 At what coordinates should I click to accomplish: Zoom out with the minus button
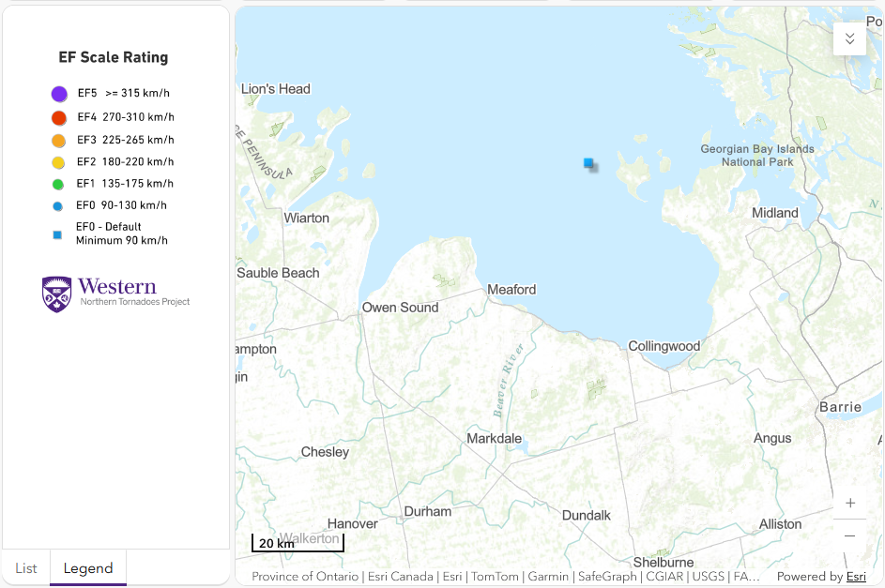click(x=850, y=535)
